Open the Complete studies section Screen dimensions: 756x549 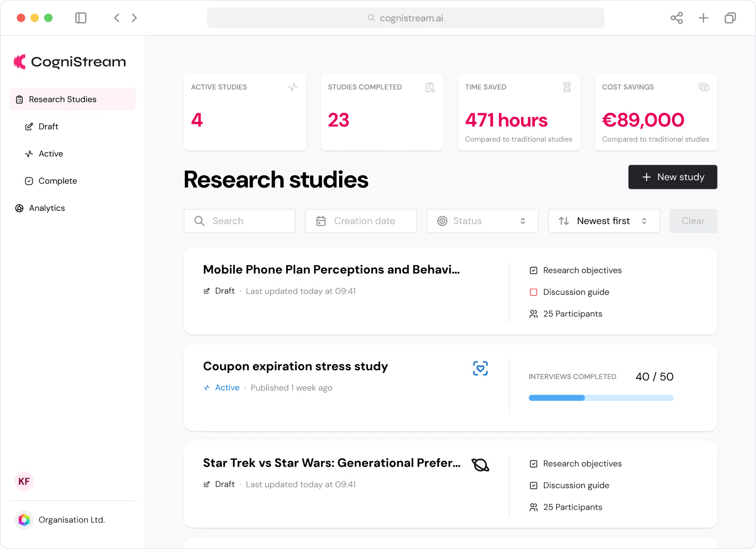51,181
